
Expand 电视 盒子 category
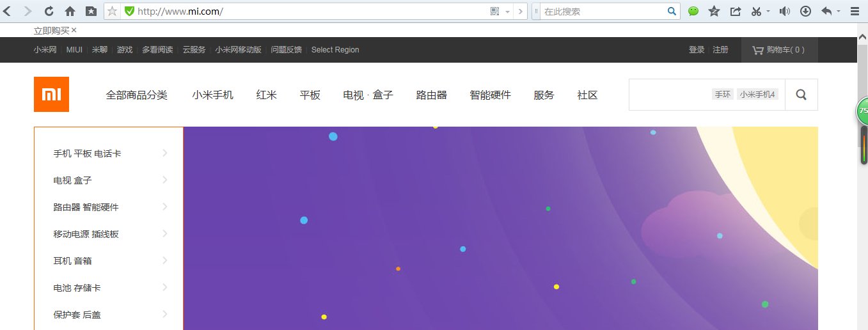pyautogui.click(x=109, y=180)
